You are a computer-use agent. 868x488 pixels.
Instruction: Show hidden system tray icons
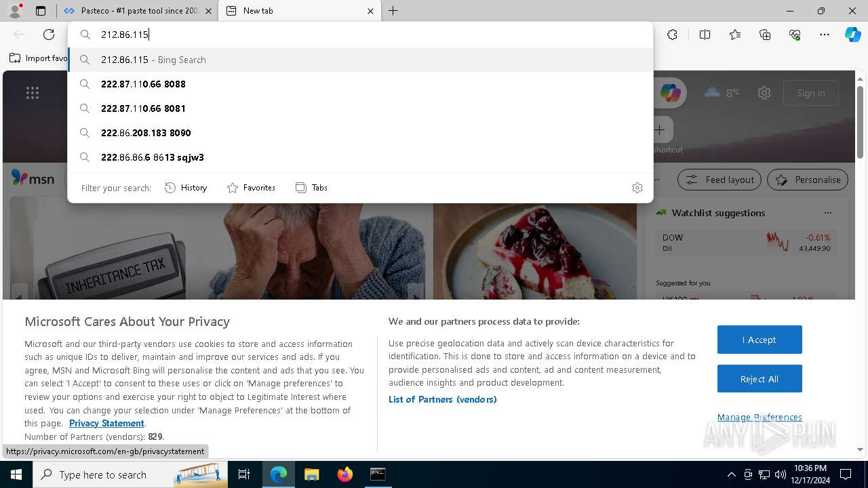click(x=731, y=474)
